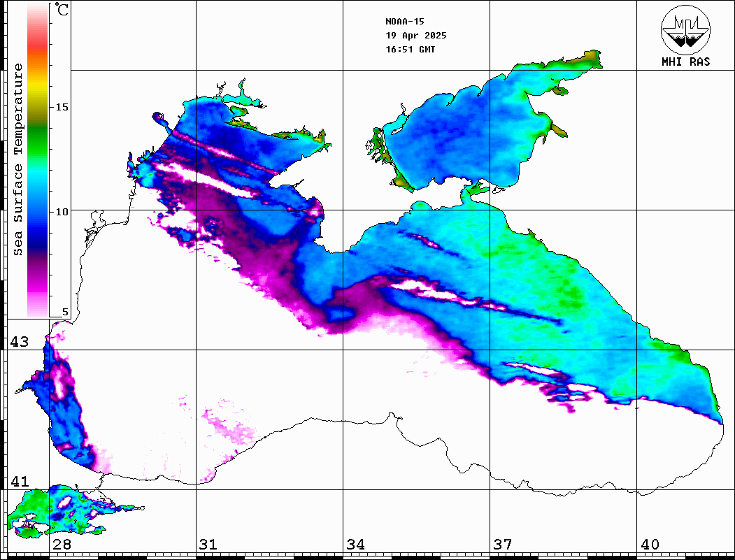Viewport: 735px width, 560px height.
Task: Select the time text 16:51 GMT
Action: pos(410,50)
